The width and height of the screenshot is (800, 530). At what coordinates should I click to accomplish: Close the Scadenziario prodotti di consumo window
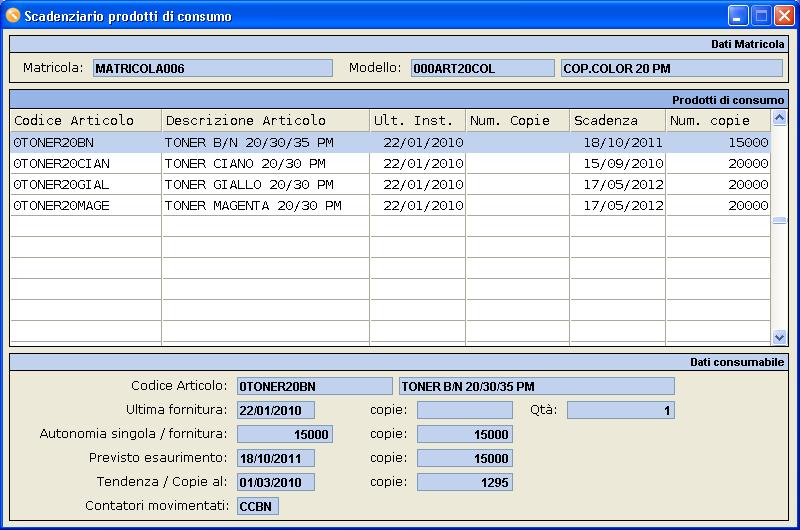(784, 16)
